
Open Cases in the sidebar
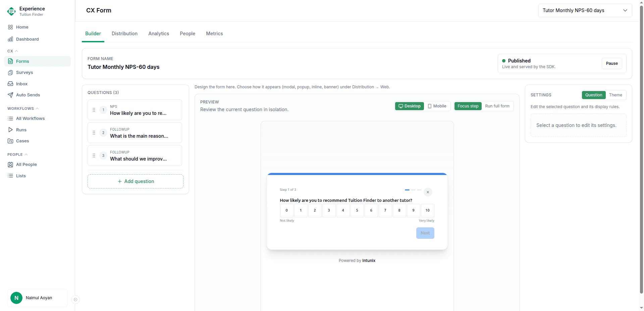pos(37,141)
